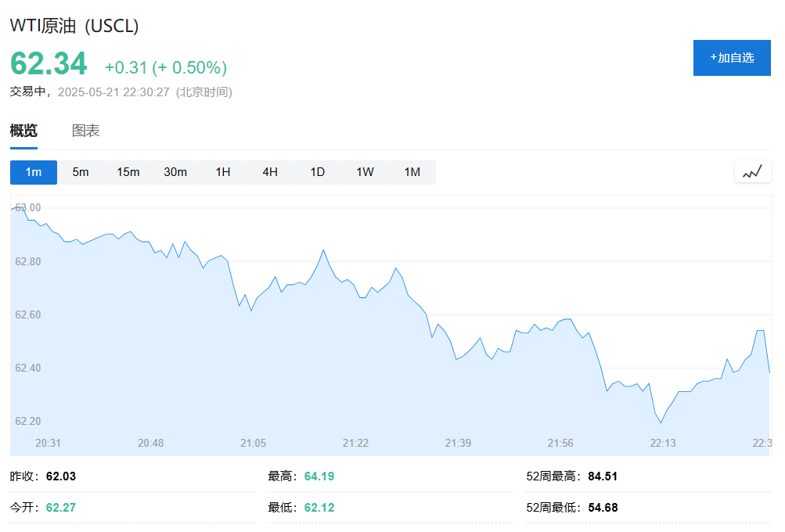This screenshot has width=785, height=532.
Task: Add WTI to watchlist with +加自选
Action: pos(732,58)
